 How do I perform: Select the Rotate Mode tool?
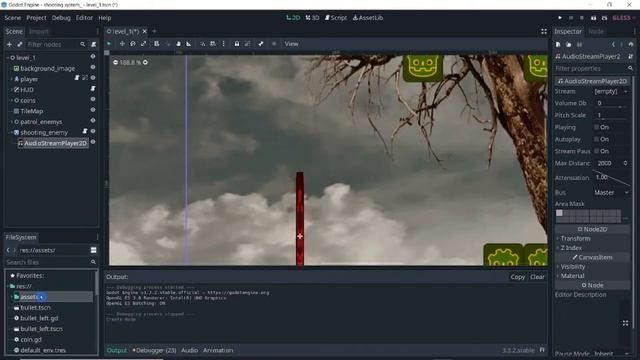point(133,44)
